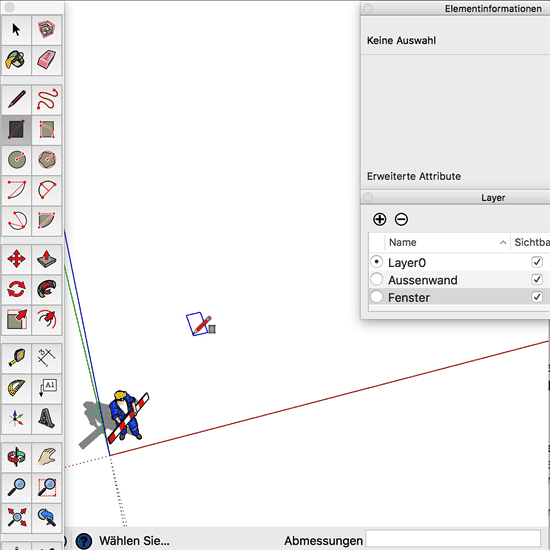Click into the Abmessungen input field
The image size is (550, 550).
pos(453,539)
